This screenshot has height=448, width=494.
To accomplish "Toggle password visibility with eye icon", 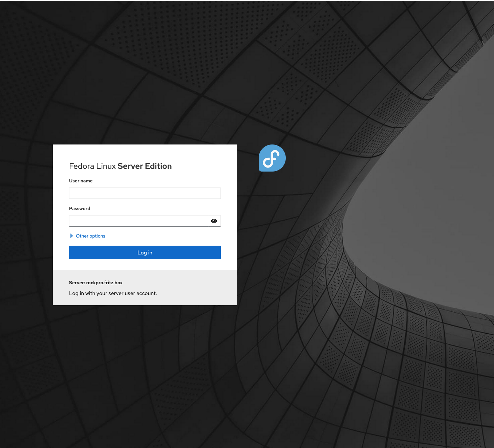I will [x=214, y=221].
